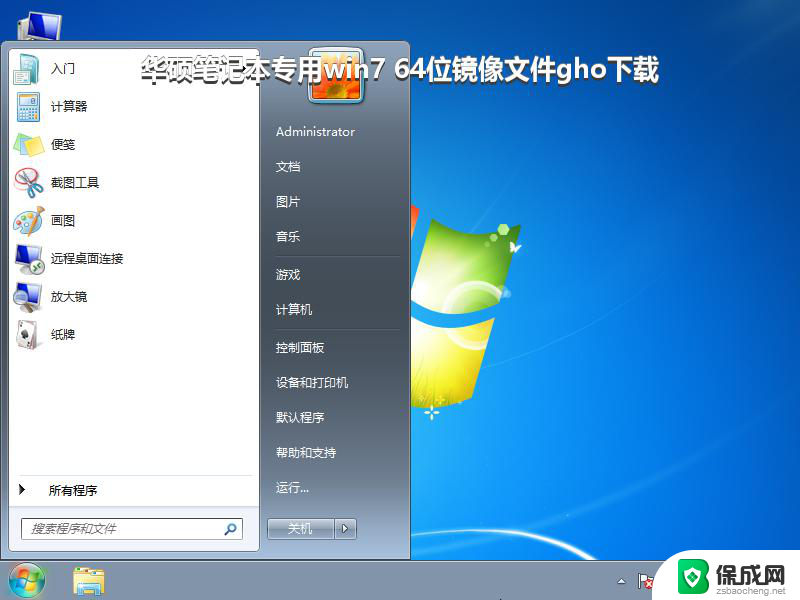Viewport: 800px width, 600px height.
Task: Open 计算机 computer
Action: [294, 310]
